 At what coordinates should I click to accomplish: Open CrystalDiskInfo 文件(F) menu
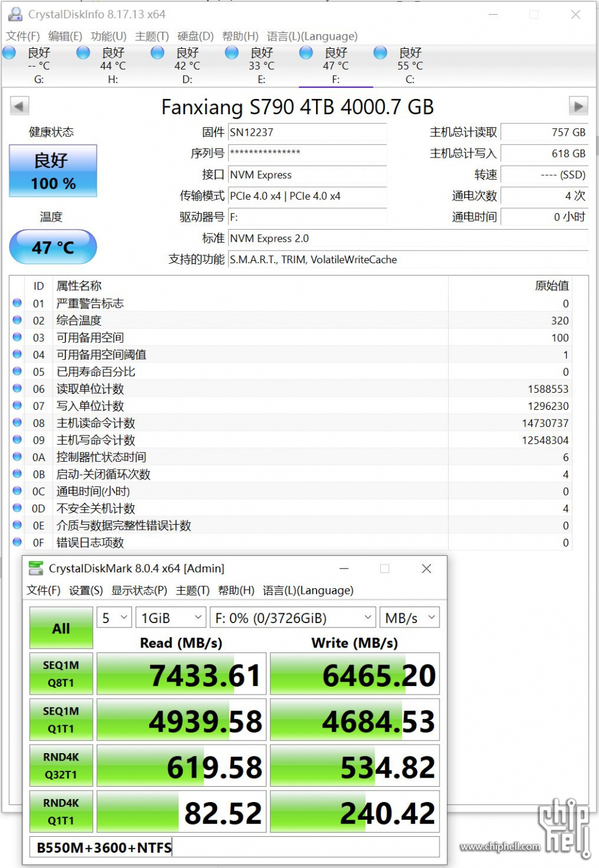coord(23,36)
